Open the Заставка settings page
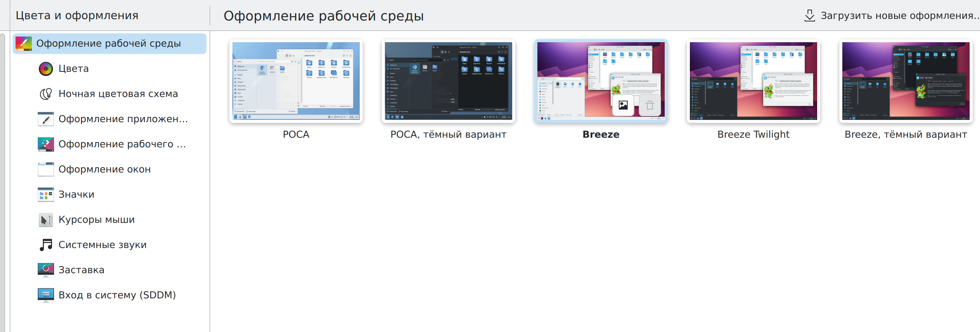Viewport: 980px width, 332px height. click(x=110, y=270)
